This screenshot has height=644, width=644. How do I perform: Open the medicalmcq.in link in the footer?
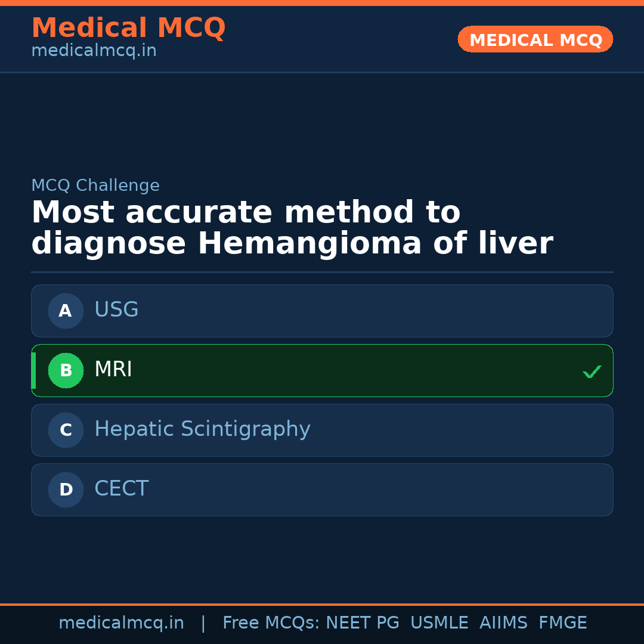[x=121, y=623]
